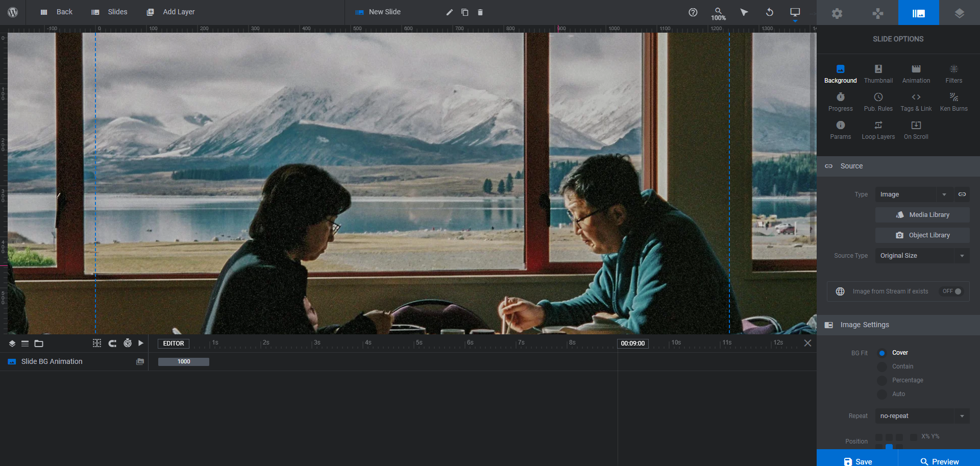The width and height of the screenshot is (980, 466).
Task: Click the 1000 animation duration bar
Action: coord(184,362)
